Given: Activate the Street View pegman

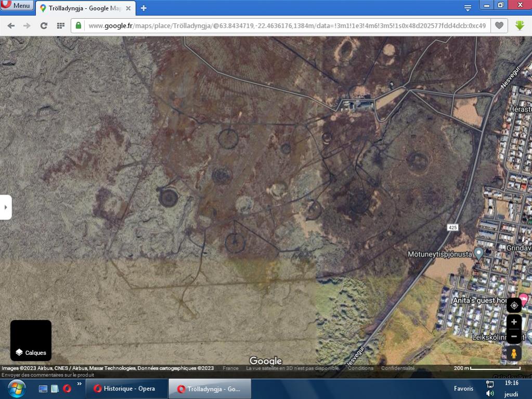Looking at the screenshot, I should click(x=514, y=353).
